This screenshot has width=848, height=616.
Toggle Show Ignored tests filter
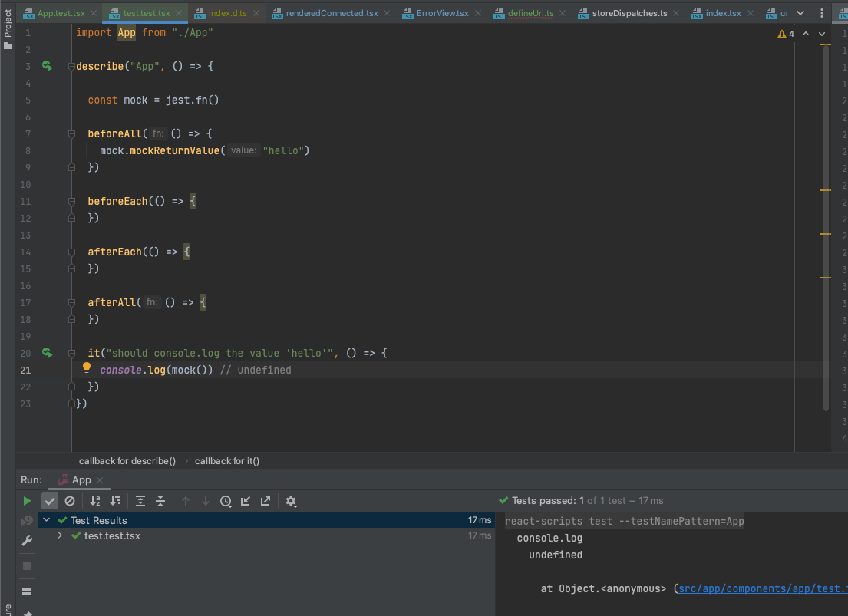tap(70, 501)
